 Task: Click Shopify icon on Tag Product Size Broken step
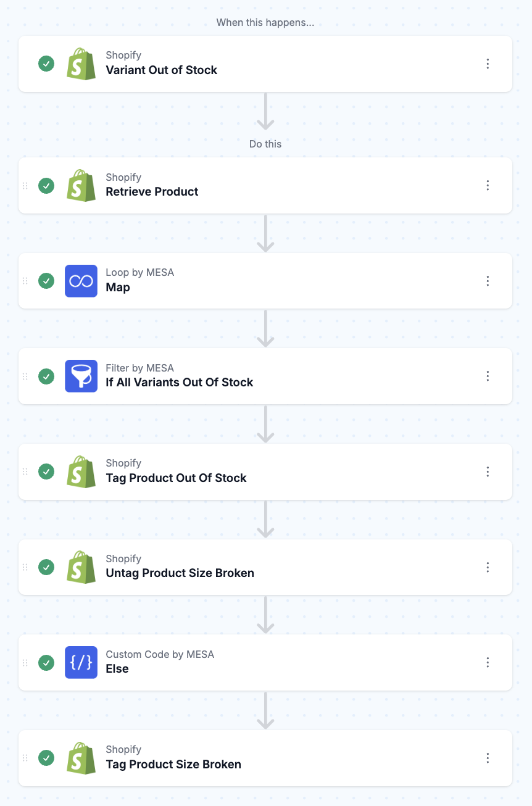[x=81, y=758]
